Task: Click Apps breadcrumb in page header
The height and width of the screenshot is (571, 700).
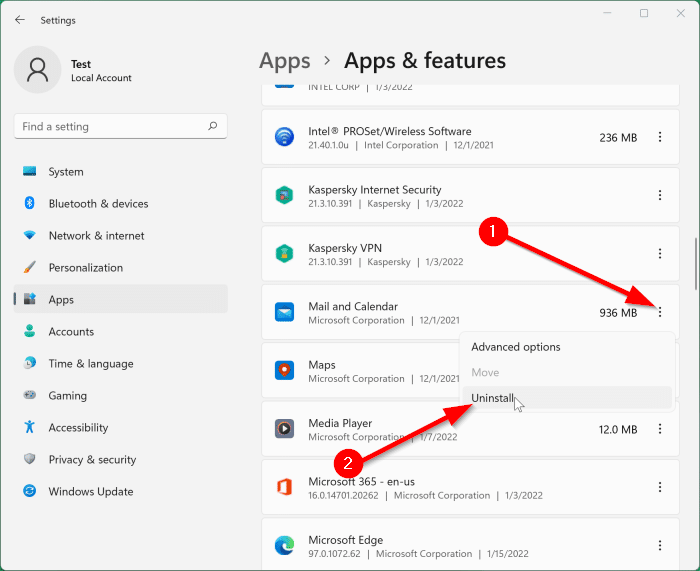Action: pyautogui.click(x=284, y=61)
